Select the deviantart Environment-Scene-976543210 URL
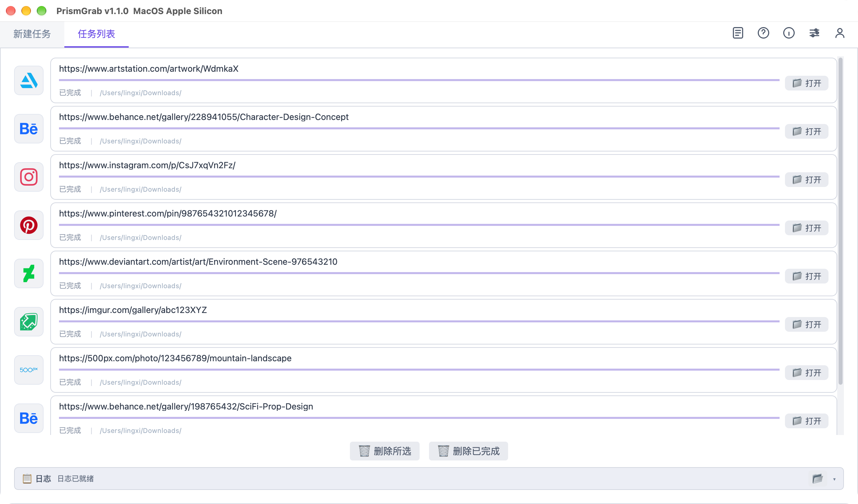This screenshot has width=858, height=504. click(x=198, y=262)
